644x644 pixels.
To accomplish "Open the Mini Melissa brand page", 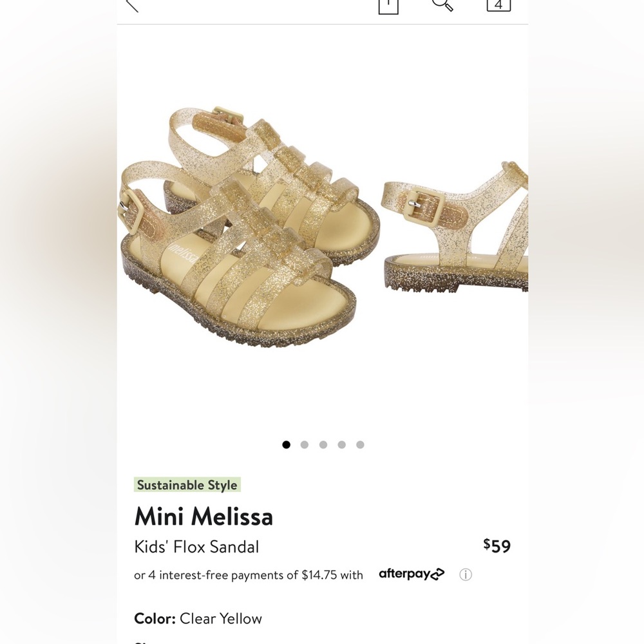I will (x=204, y=516).
